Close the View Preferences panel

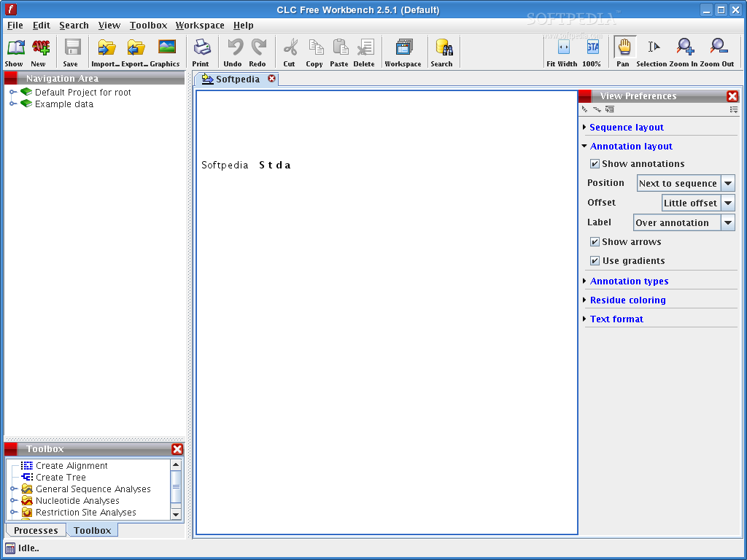(732, 96)
